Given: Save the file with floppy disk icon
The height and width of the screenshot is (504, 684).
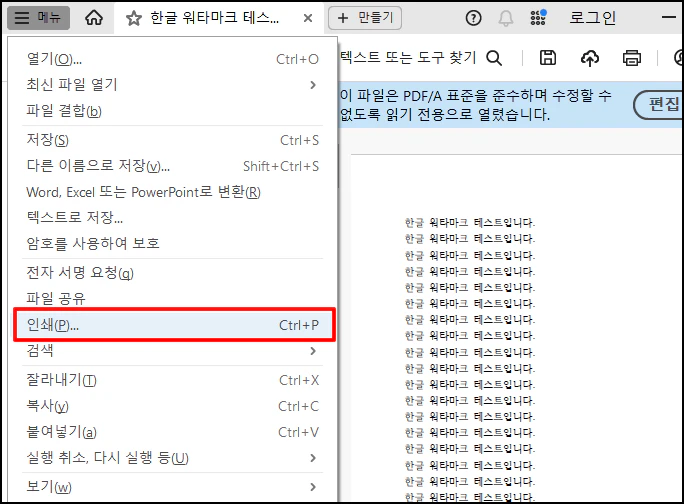Looking at the screenshot, I should pyautogui.click(x=548, y=58).
